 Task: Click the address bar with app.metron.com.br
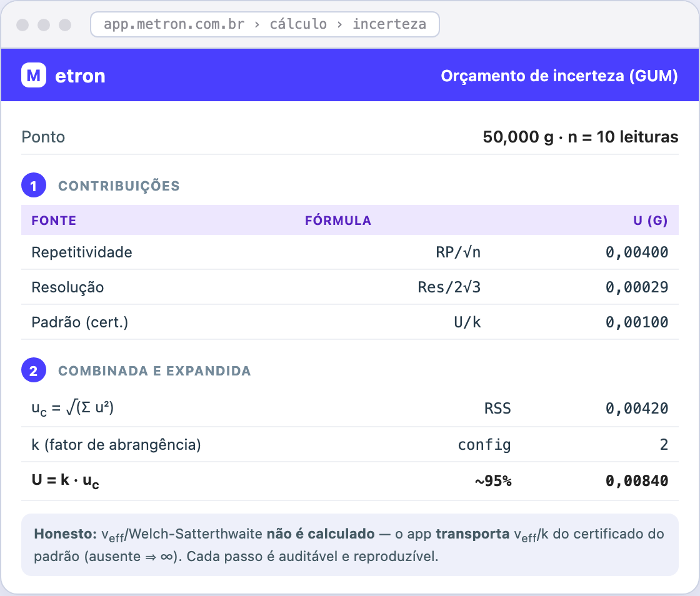265,24
